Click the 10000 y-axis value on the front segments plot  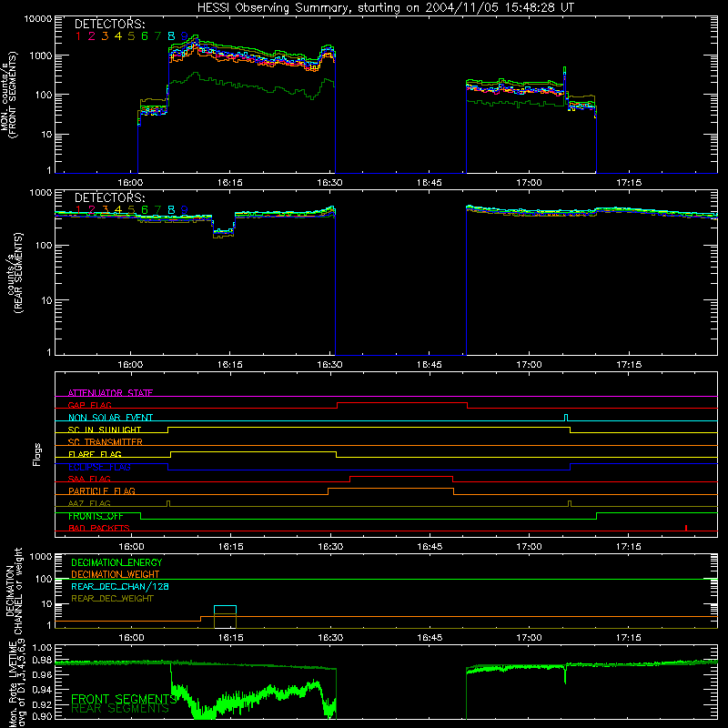tap(38, 19)
